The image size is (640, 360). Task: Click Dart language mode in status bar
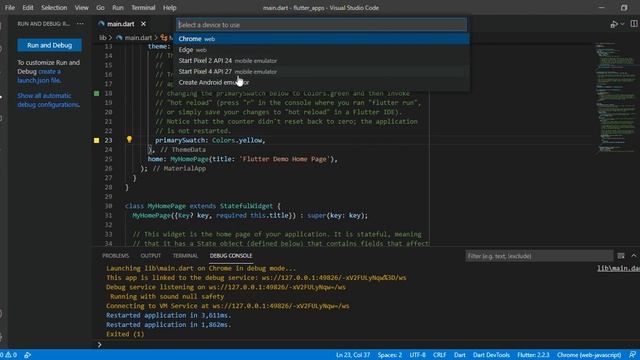[460, 355]
